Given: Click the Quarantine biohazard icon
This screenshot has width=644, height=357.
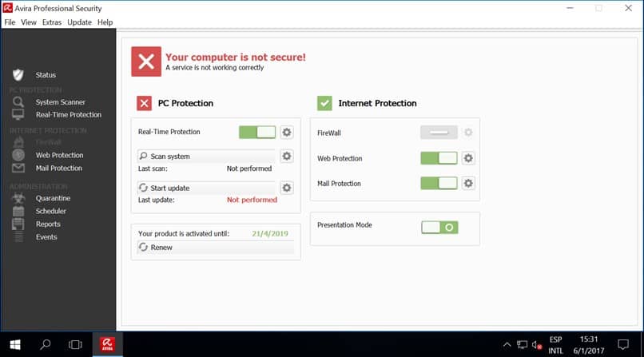Looking at the screenshot, I should [18, 198].
